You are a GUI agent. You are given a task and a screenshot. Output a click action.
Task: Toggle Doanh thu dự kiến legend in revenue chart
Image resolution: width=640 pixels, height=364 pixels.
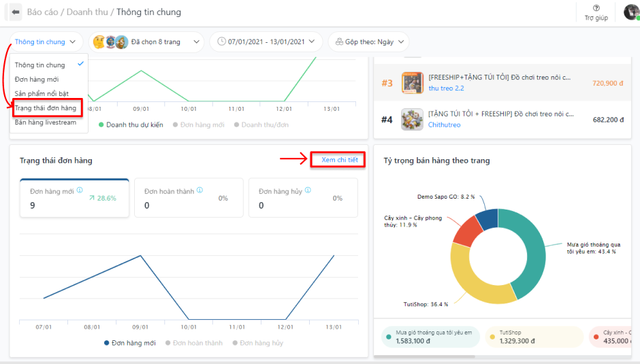click(131, 125)
